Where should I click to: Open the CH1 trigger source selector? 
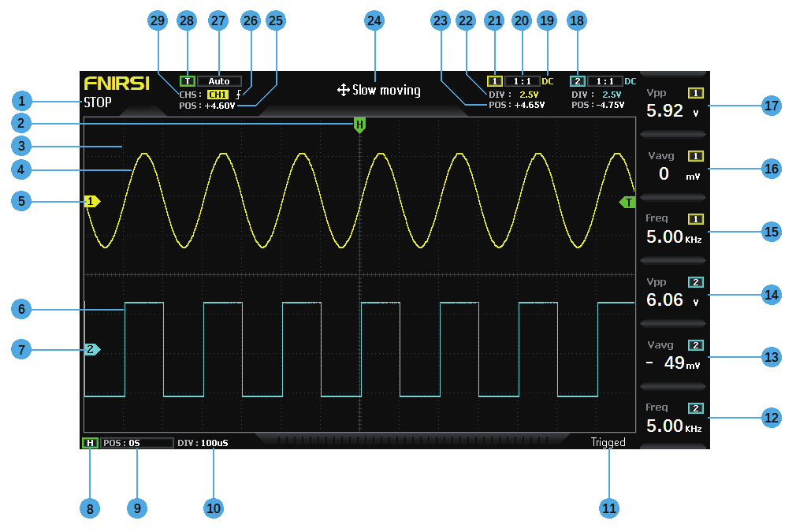coord(218,95)
